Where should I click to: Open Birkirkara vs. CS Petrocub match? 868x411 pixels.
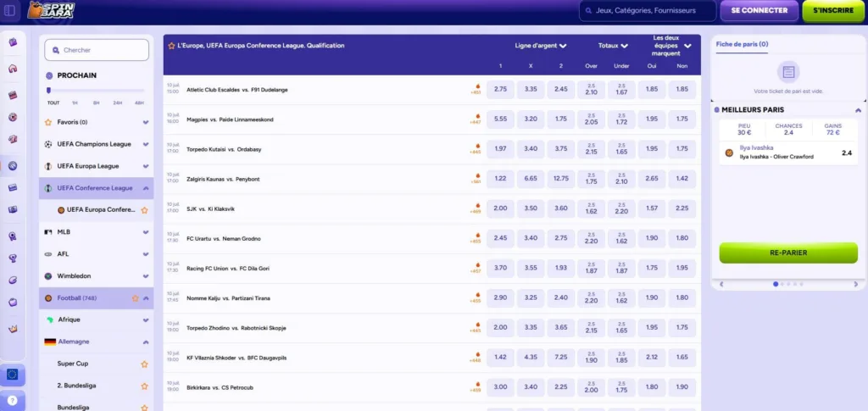click(x=220, y=388)
